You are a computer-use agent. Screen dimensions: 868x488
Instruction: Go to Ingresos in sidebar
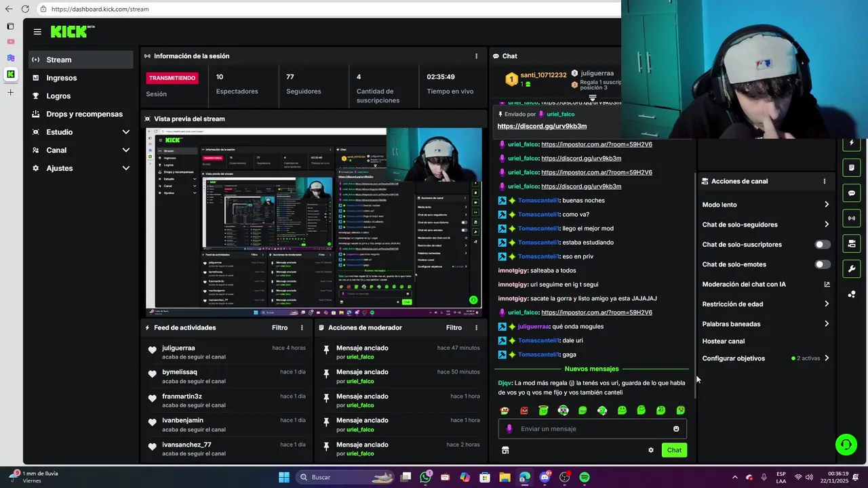pyautogui.click(x=81, y=78)
